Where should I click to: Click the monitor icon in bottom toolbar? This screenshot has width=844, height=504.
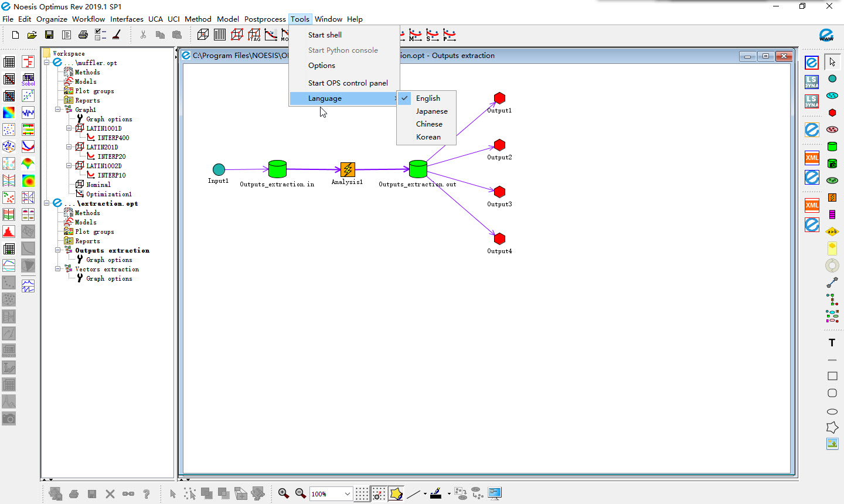(495, 493)
